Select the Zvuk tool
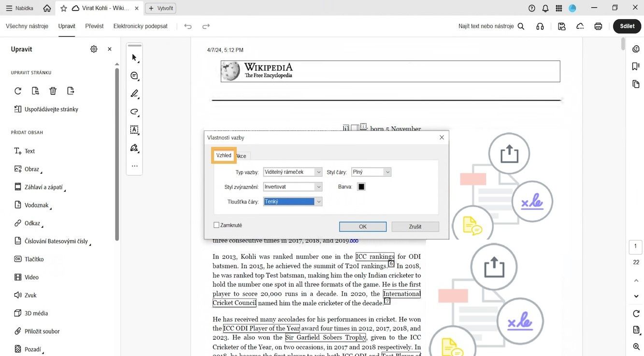 25,295
